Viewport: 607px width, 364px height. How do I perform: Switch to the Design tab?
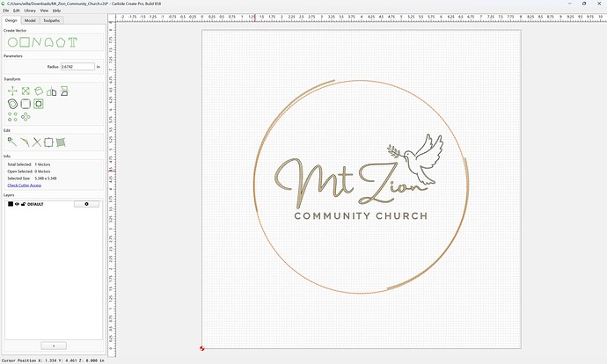(11, 20)
